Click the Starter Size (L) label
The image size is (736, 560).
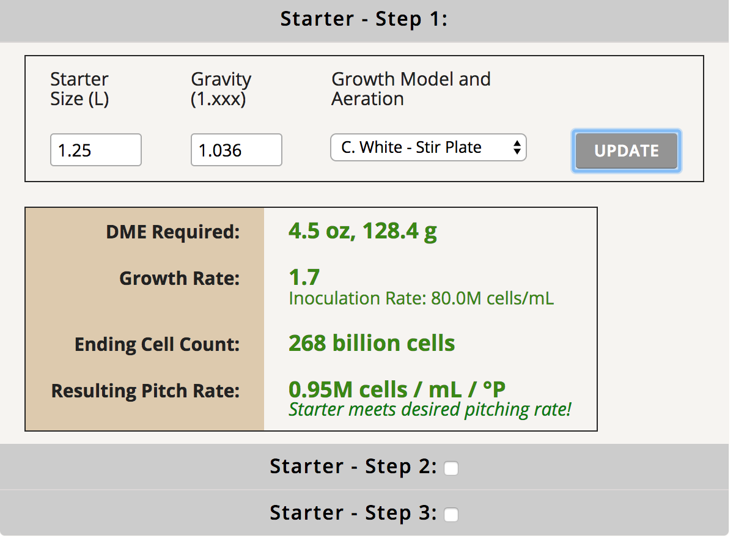[x=79, y=89]
